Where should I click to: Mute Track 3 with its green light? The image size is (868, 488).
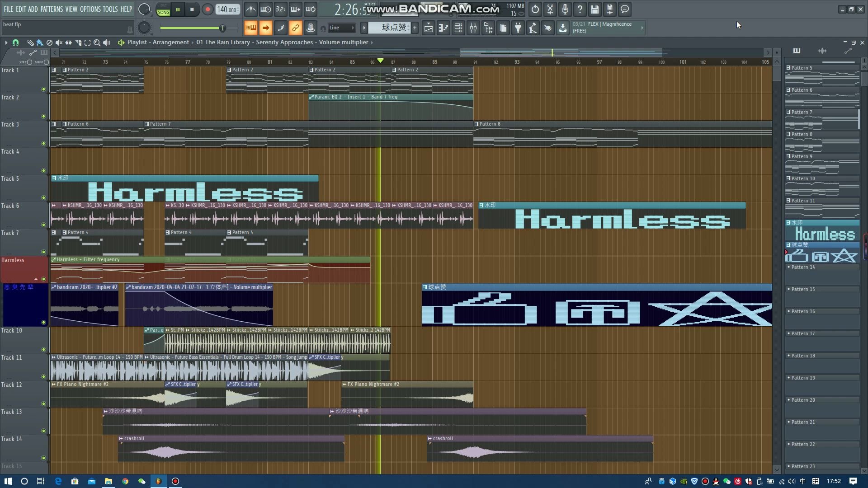pyautogui.click(x=44, y=144)
